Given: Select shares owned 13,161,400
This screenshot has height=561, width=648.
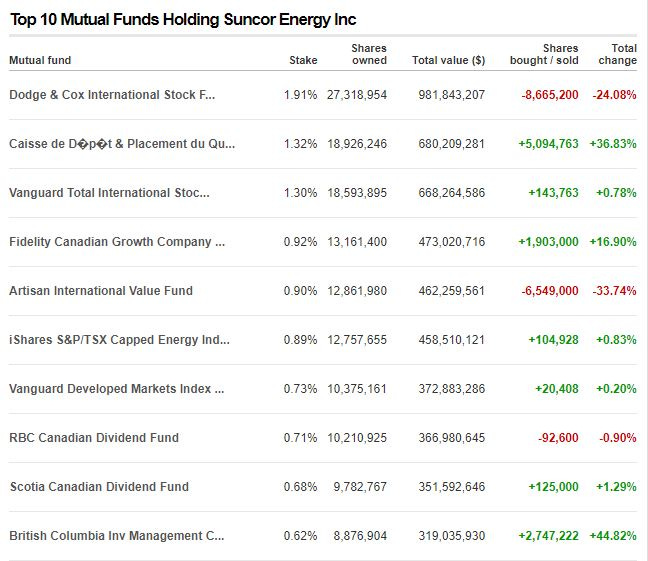Looking at the screenshot, I should point(357,242).
